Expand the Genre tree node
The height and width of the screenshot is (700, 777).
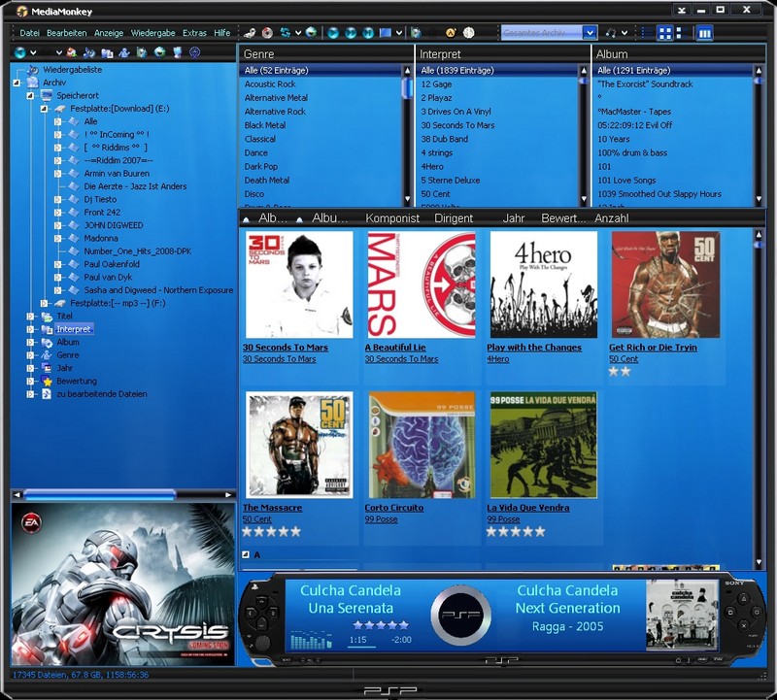pos(30,355)
